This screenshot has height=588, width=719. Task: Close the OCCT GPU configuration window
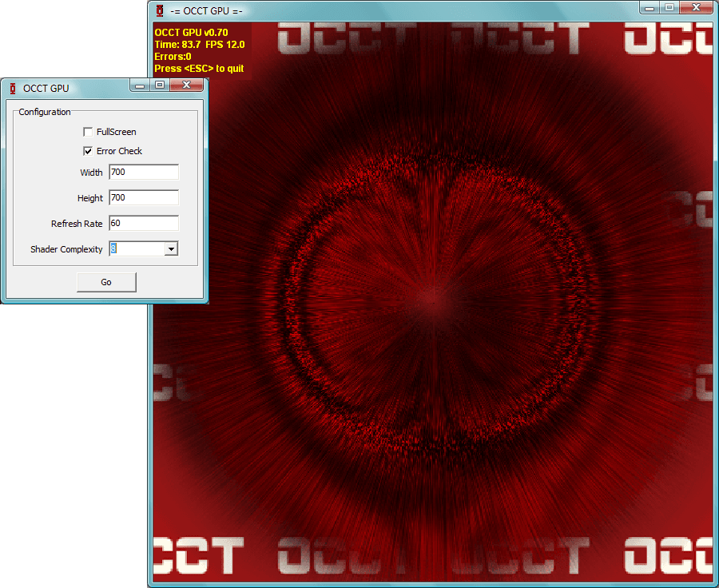pyautogui.click(x=186, y=85)
